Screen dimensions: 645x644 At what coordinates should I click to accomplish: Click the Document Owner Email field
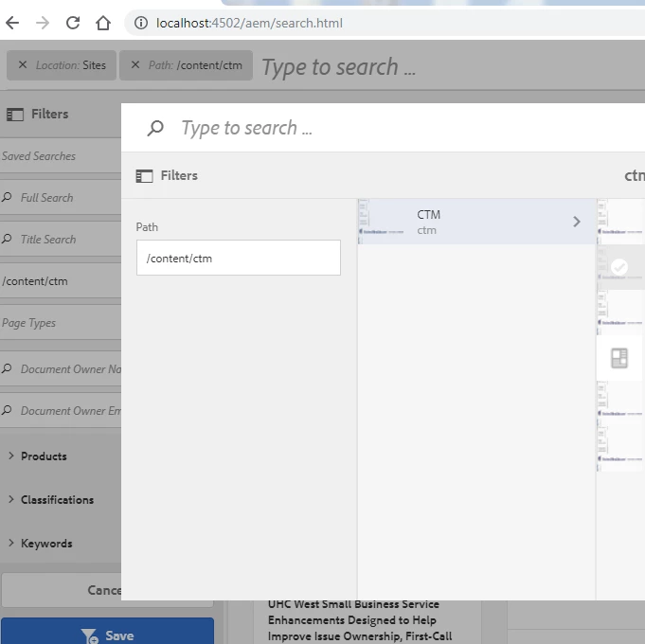tap(61, 411)
